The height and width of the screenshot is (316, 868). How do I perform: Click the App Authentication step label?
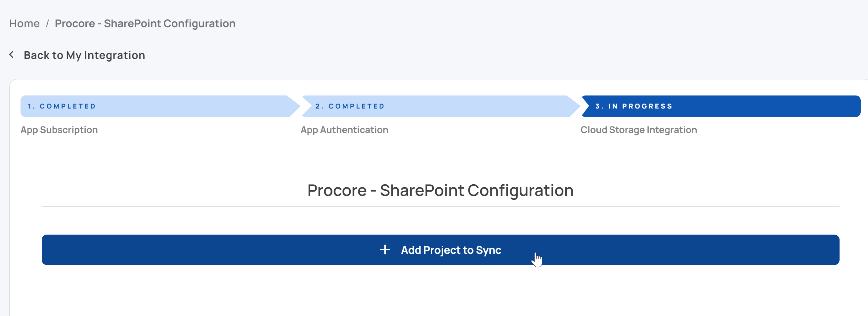click(x=344, y=130)
